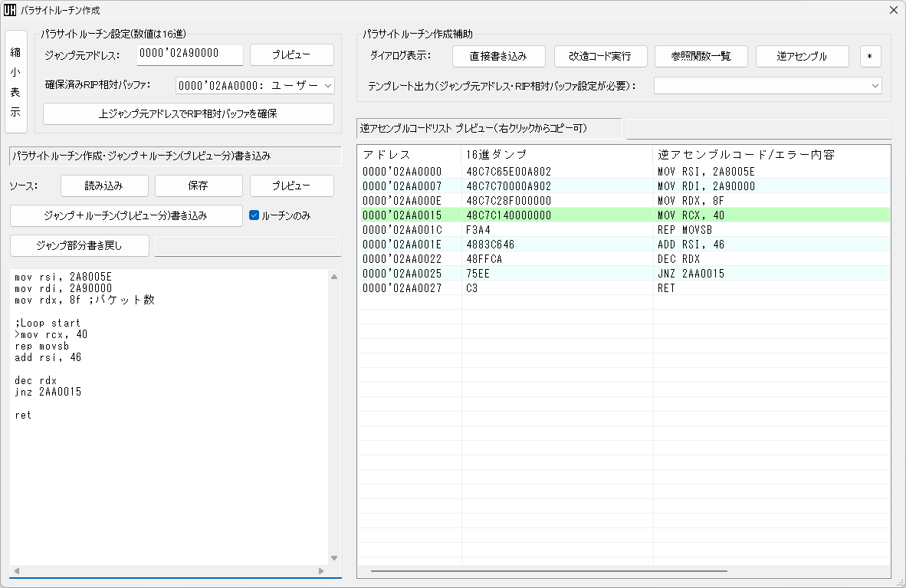Click 上ジャンプ元アドレスでRIP相対バッファを確保 button
The width and height of the screenshot is (906, 588).
tap(188, 113)
